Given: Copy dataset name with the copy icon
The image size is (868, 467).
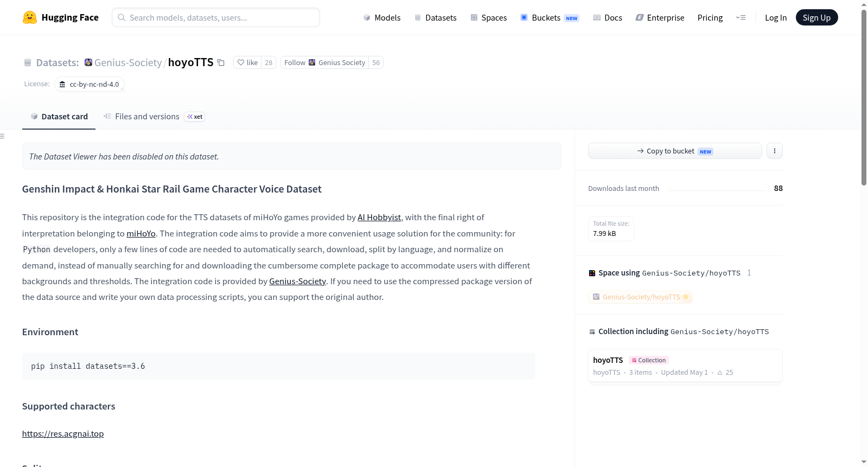Looking at the screenshot, I should coord(221,62).
